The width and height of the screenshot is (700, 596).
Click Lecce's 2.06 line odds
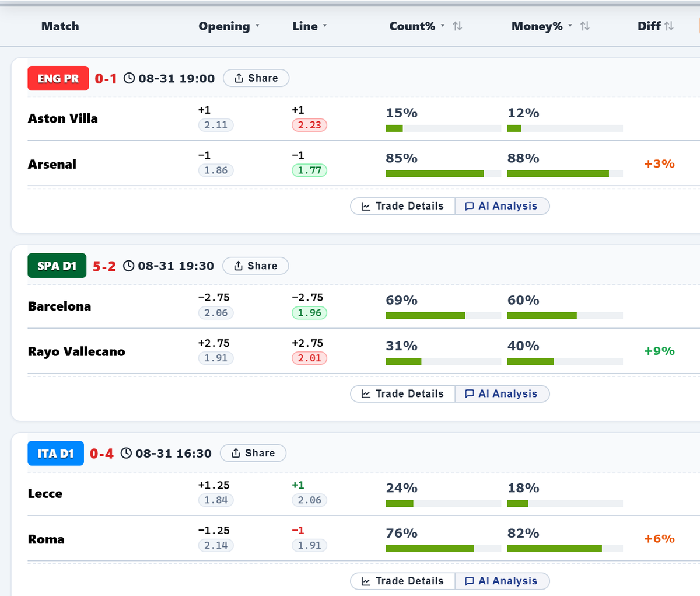point(310,500)
